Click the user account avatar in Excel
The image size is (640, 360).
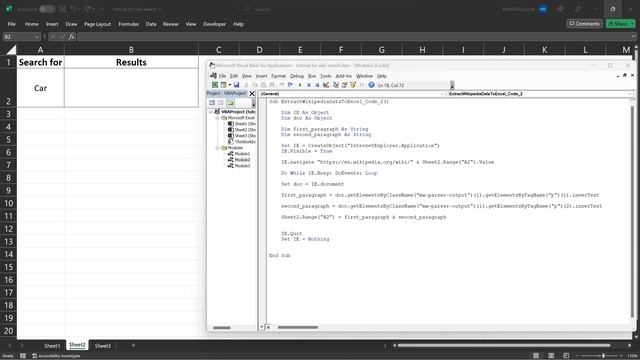[x=543, y=9]
